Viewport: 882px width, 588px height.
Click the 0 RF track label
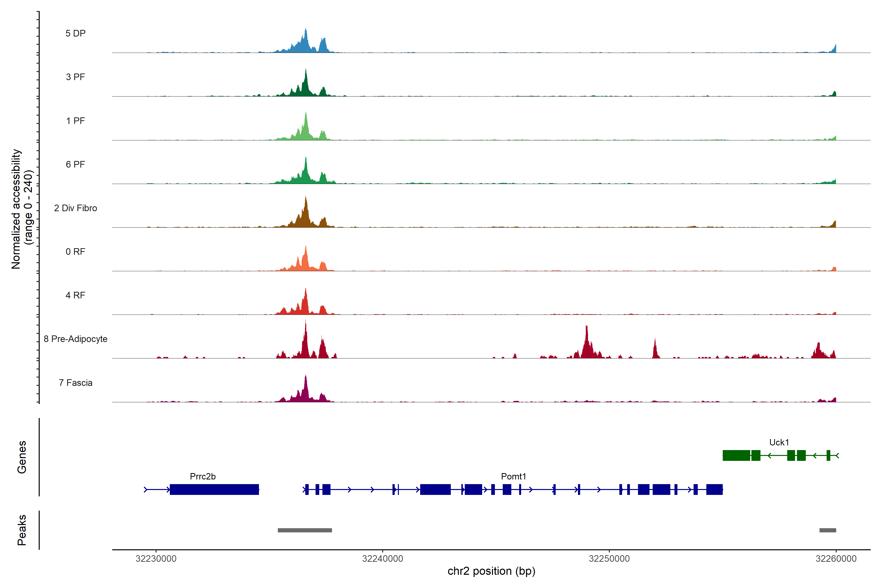click(75, 252)
